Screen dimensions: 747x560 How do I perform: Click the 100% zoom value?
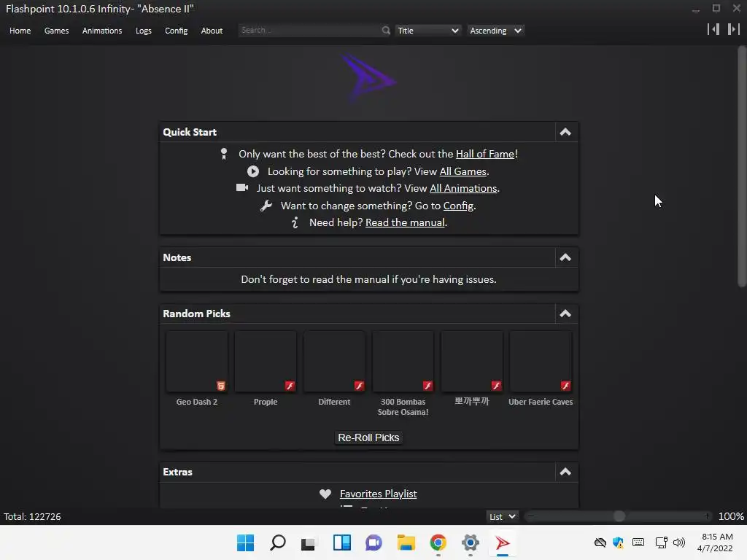point(731,517)
